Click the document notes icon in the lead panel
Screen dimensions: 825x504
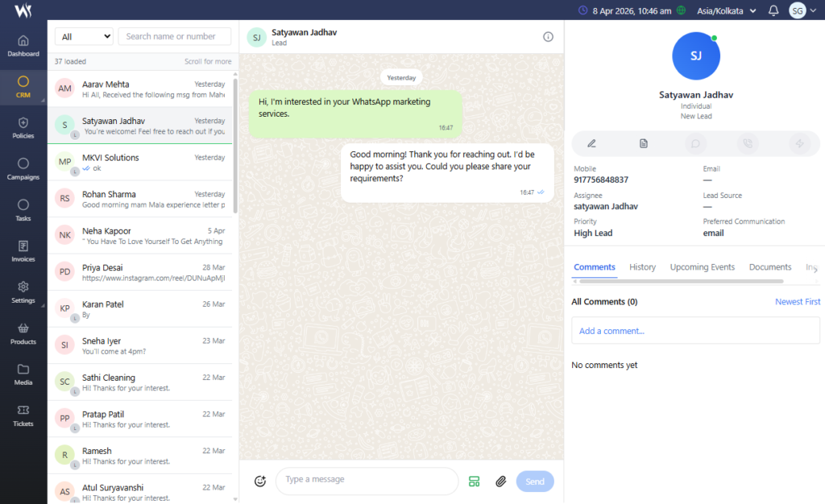644,143
